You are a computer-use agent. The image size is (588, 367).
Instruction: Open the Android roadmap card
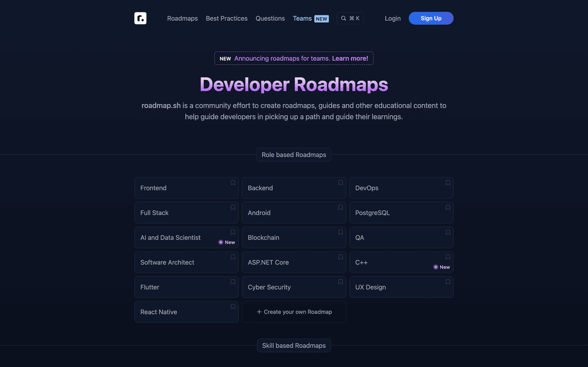click(x=294, y=213)
